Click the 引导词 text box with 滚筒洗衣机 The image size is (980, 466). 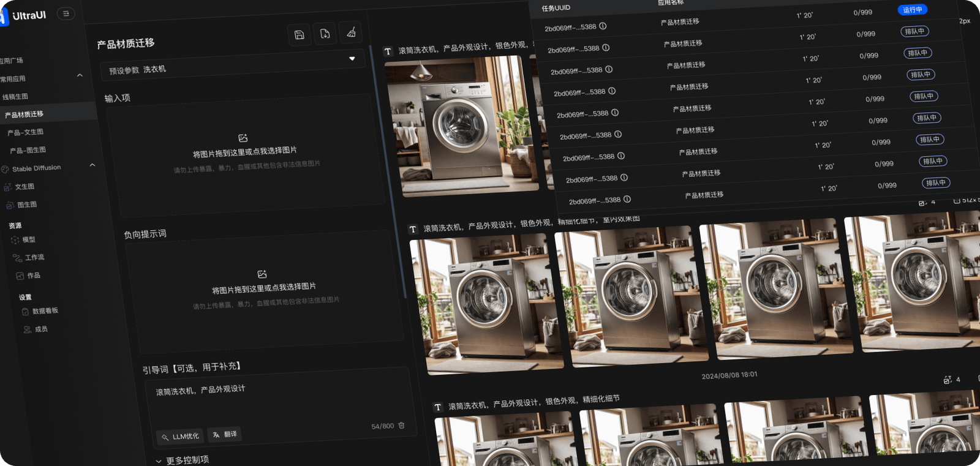tap(281, 407)
